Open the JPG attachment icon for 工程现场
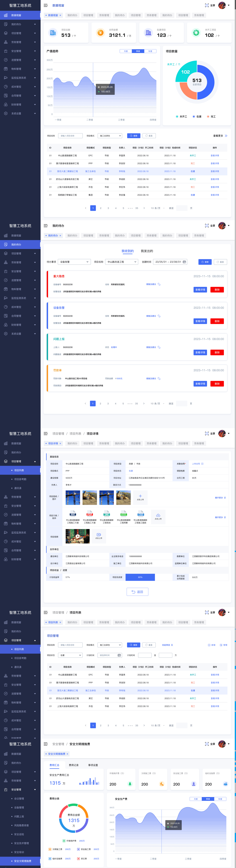 107,514
